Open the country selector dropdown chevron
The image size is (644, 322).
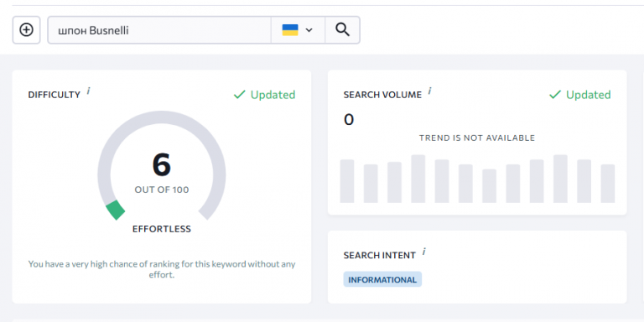pyautogui.click(x=309, y=30)
